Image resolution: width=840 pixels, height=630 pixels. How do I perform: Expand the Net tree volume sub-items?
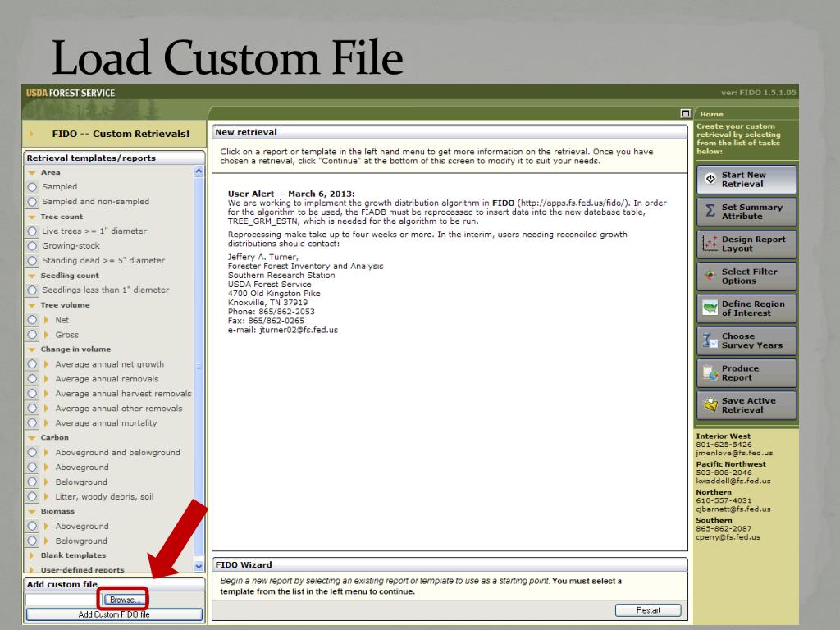click(46, 320)
